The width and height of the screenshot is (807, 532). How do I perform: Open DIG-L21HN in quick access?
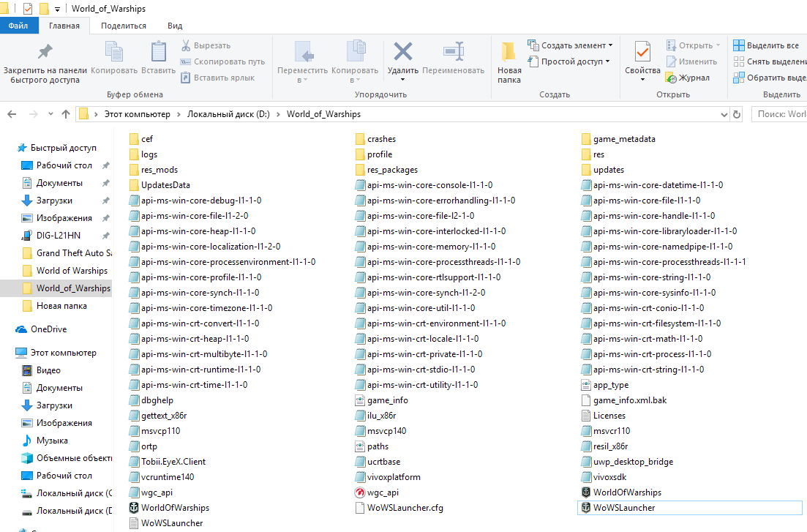(51, 236)
